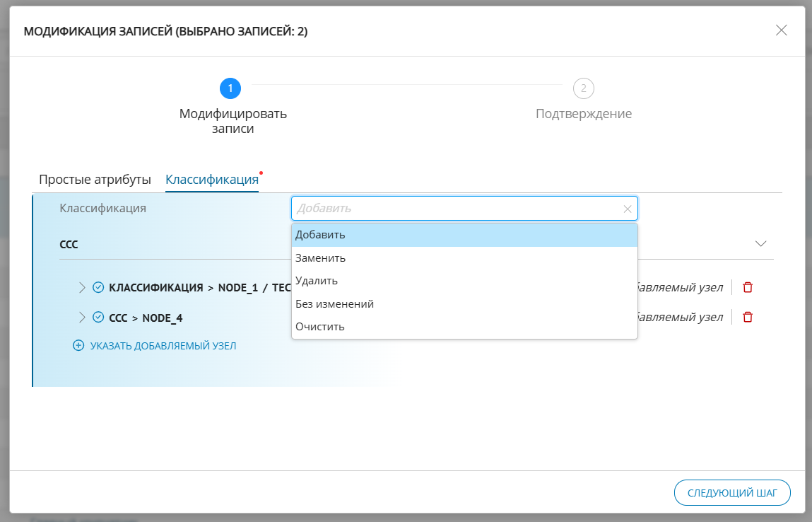Click trash icon for КЛАССИФИКАЦИЯ > NODE_1 row
Viewport: 812px width, 522px height.
pyautogui.click(x=748, y=287)
